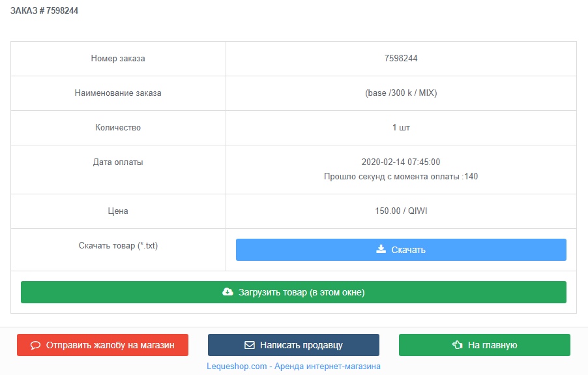Click the Скачать товар (*.txt) label
The width and height of the screenshot is (588, 375).
click(x=118, y=246)
